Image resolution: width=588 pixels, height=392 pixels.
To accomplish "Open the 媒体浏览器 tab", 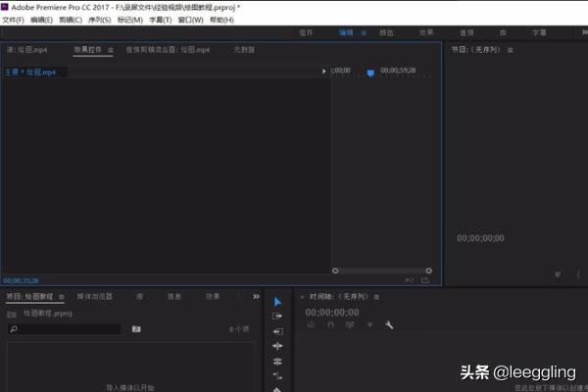I will click(x=94, y=296).
